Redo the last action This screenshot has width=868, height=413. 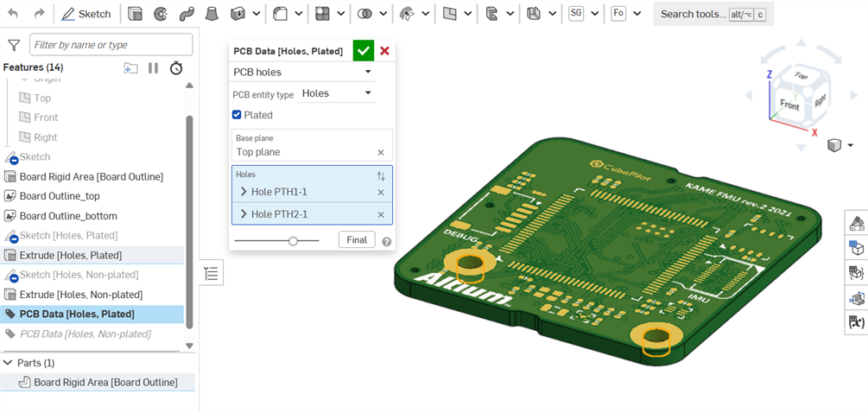pyautogui.click(x=39, y=14)
